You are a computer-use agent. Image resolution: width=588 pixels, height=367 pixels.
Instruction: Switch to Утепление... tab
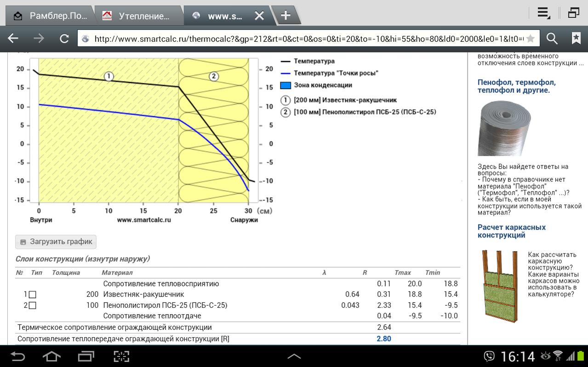(138, 16)
